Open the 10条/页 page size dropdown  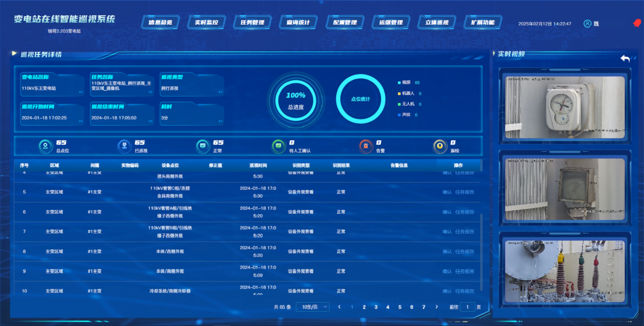click(312, 307)
